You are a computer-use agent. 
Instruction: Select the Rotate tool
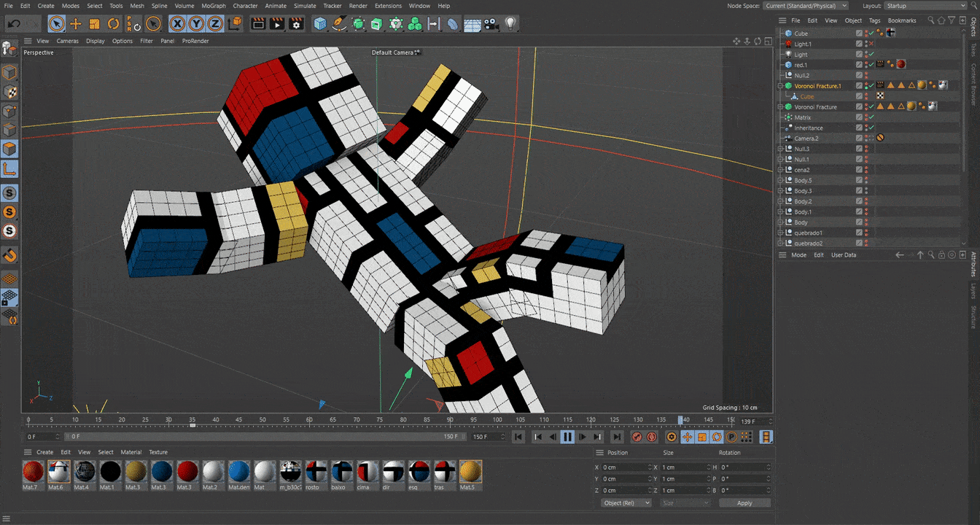point(113,24)
